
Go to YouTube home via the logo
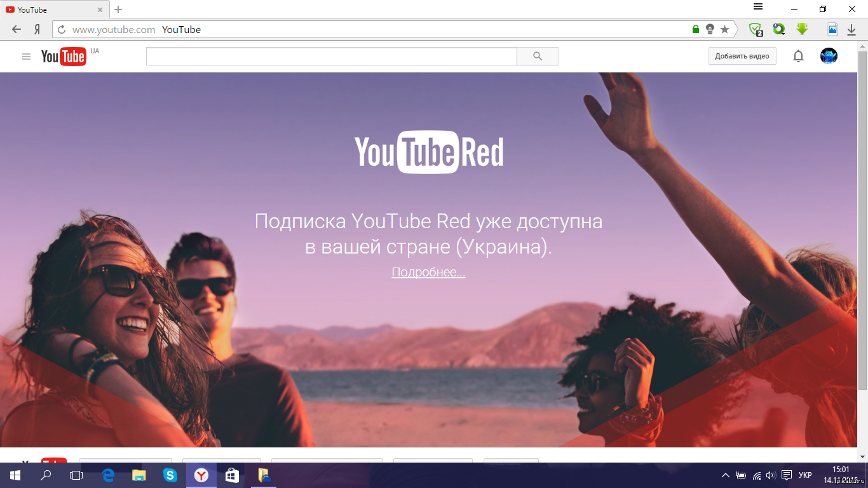point(64,57)
